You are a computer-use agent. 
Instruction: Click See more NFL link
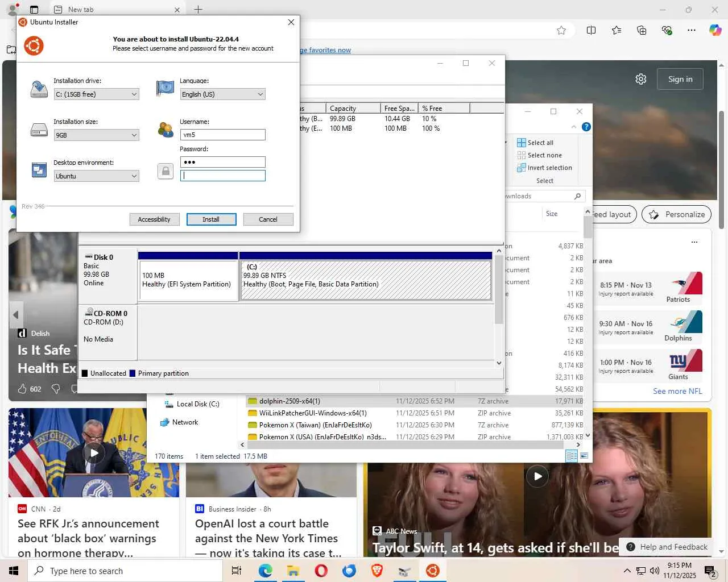tap(677, 391)
